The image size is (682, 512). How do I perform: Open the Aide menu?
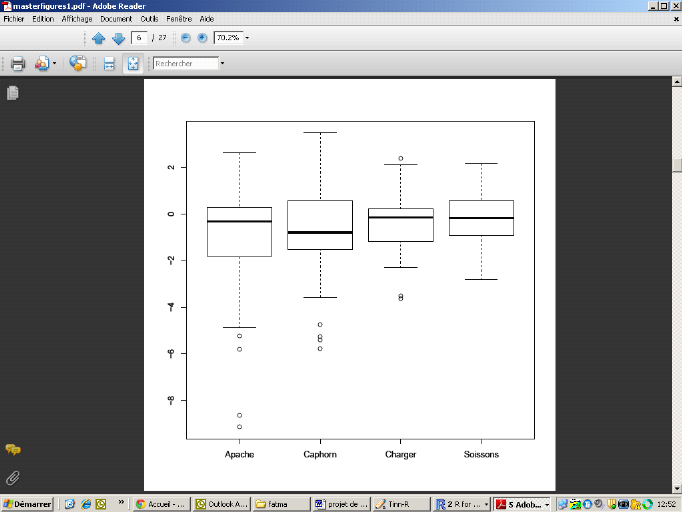tap(207, 19)
